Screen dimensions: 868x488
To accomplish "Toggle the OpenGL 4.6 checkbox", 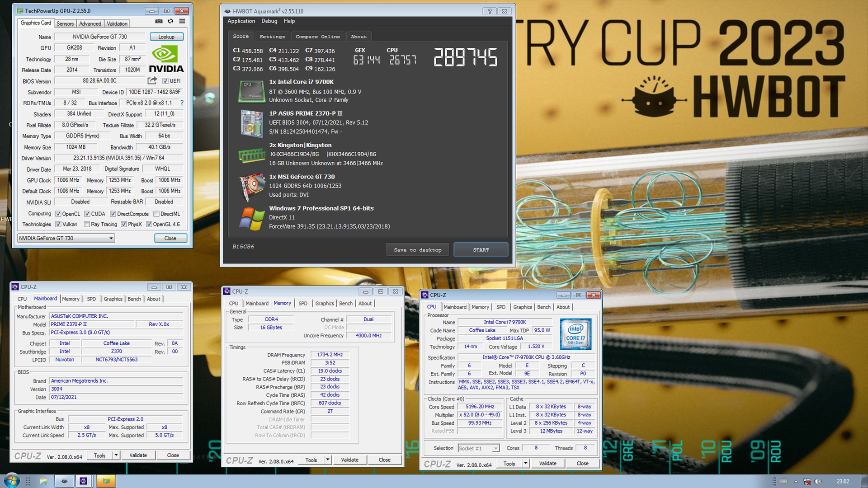I will pyautogui.click(x=149, y=224).
